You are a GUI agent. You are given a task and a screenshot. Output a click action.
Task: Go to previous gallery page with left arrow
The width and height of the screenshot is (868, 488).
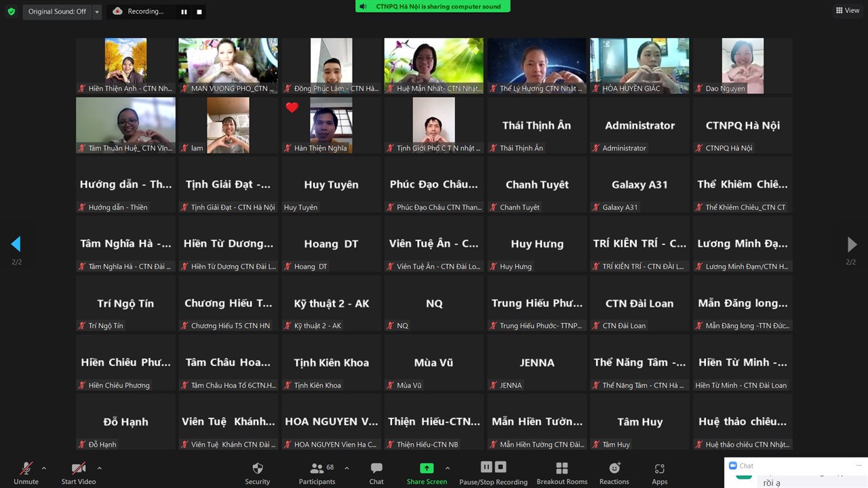[16, 244]
